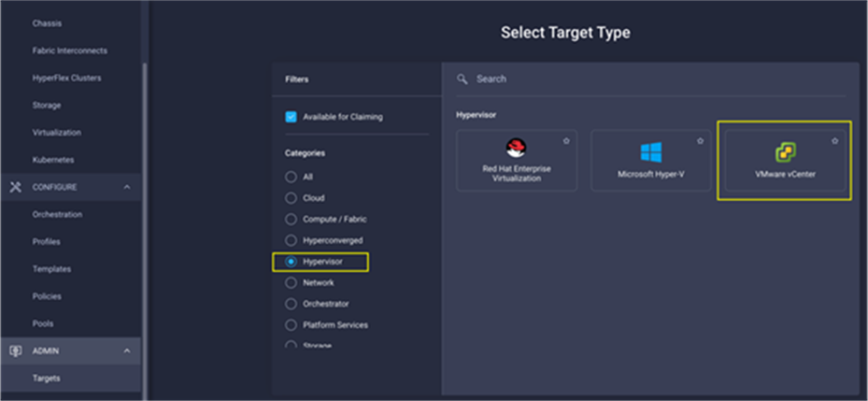Image resolution: width=868 pixels, height=401 pixels.
Task: Favorite Microsoft Hyper-V with its star
Action: 700,141
